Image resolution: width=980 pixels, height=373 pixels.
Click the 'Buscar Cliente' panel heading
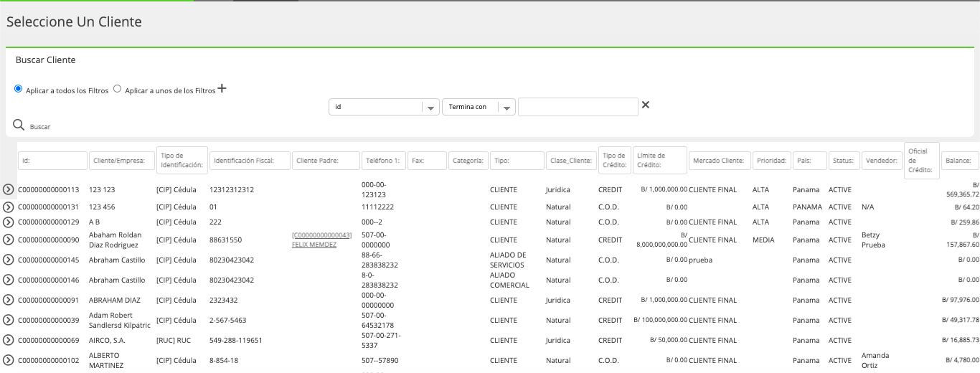coord(46,60)
